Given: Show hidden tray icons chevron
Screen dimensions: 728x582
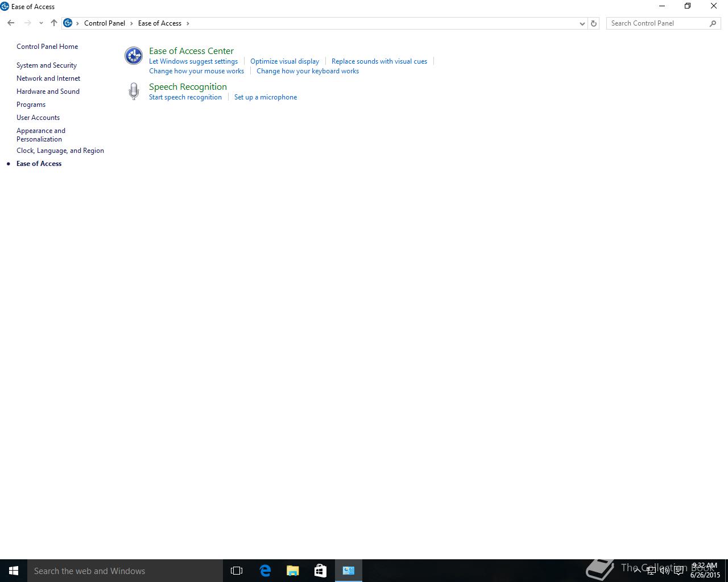Looking at the screenshot, I should pyautogui.click(x=638, y=571).
